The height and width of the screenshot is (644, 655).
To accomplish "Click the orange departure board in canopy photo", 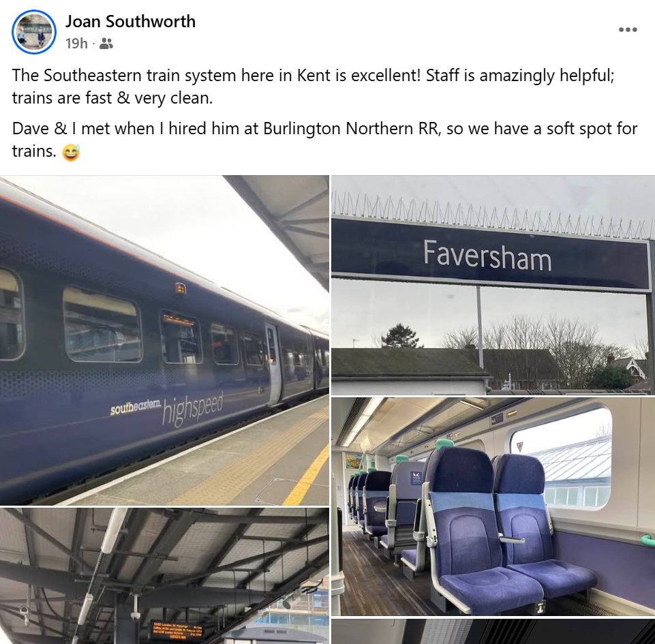I will coord(177,630).
